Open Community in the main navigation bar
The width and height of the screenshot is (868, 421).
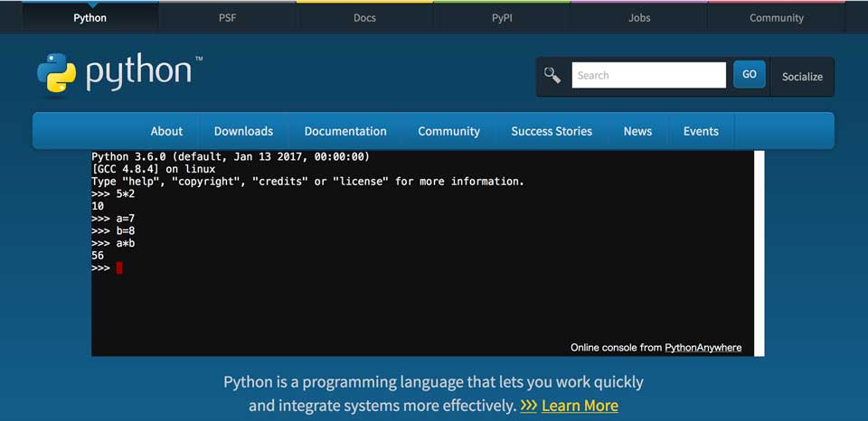[448, 131]
